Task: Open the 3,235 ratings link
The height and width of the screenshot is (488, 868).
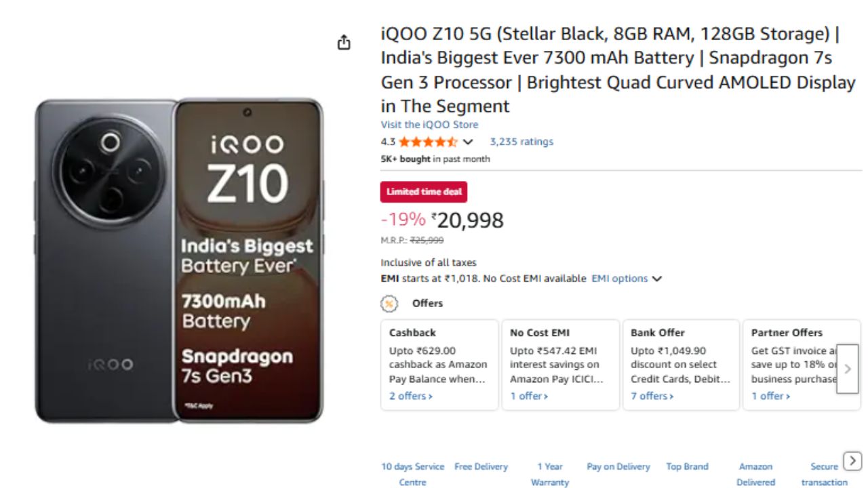Action: 521,142
